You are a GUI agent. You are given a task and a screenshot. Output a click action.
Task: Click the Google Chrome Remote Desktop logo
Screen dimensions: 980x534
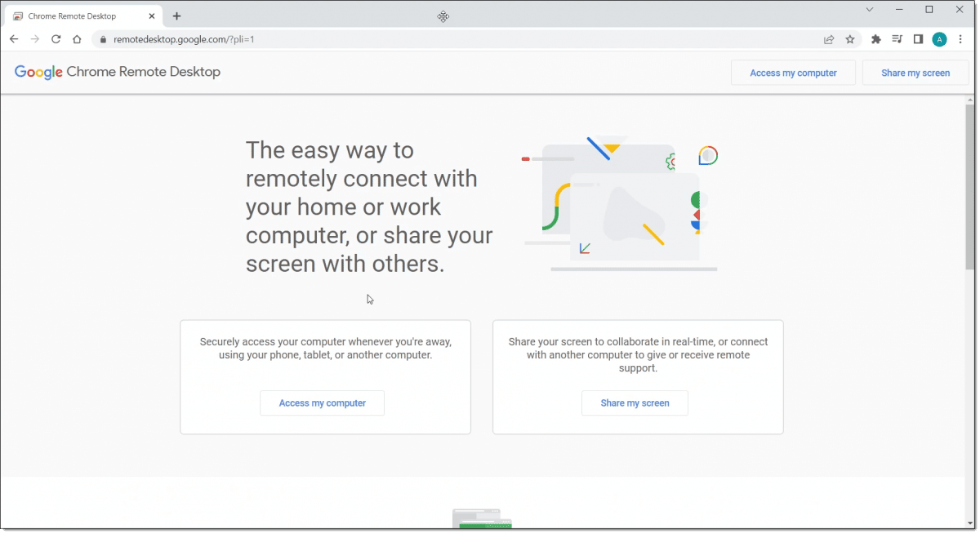point(117,72)
